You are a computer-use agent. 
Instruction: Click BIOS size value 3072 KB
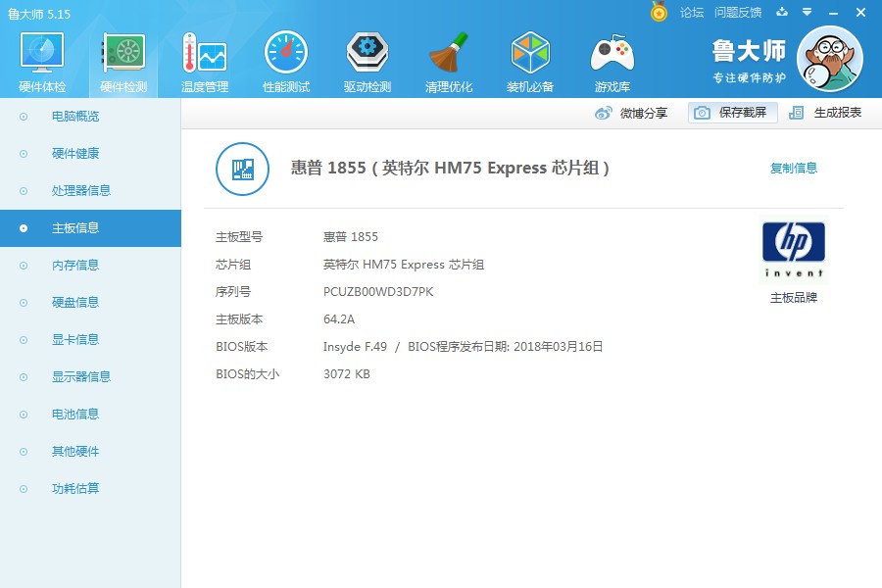pos(347,374)
